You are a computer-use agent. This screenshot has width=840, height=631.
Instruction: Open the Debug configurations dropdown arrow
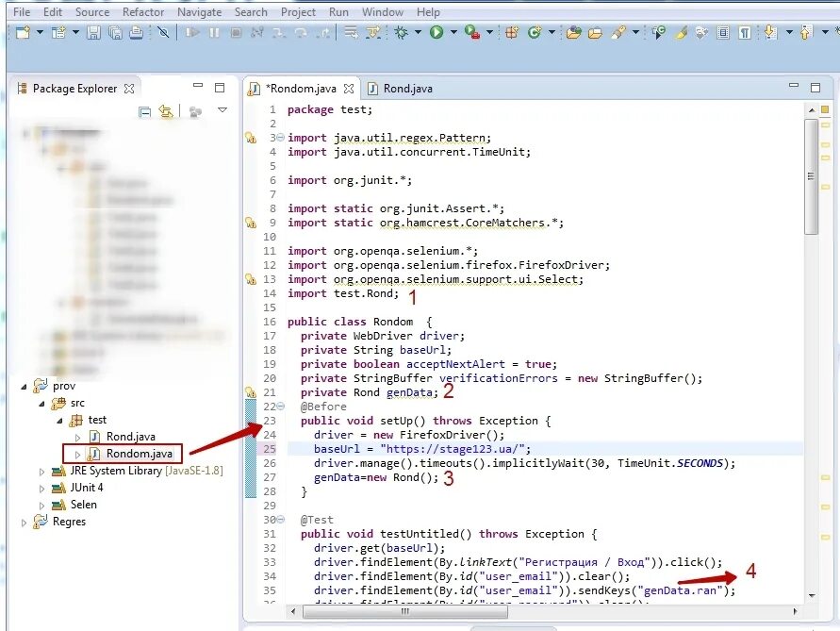[x=418, y=33]
